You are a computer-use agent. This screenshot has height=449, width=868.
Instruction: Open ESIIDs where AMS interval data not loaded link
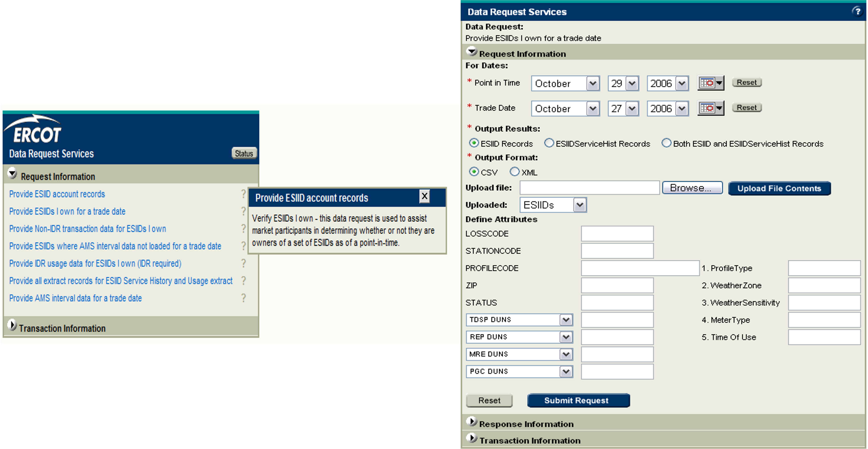115,246
